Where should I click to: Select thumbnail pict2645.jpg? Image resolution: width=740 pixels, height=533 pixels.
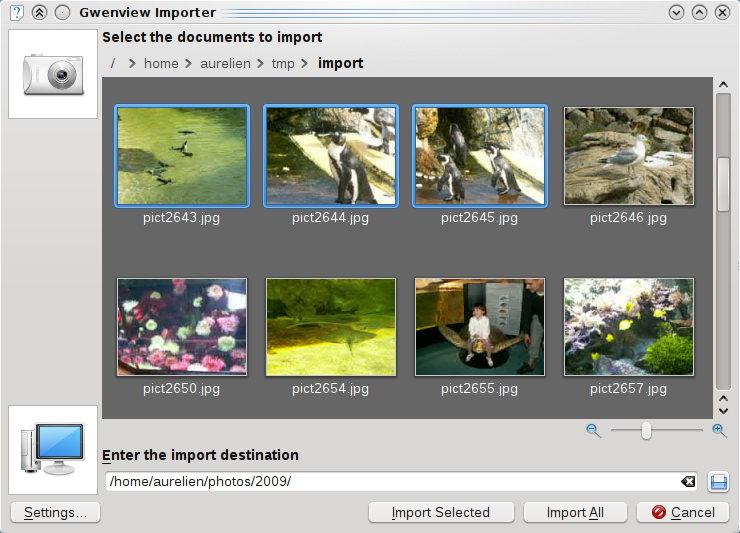pyautogui.click(x=480, y=156)
